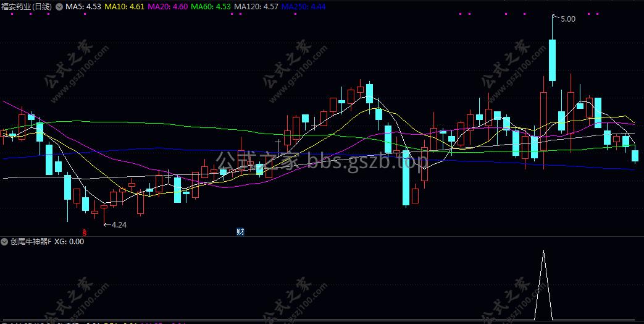Image resolution: width=644 pixels, height=324 pixels.
Task: Select the MA60: 4.53 label
Action: pyautogui.click(x=211, y=7)
